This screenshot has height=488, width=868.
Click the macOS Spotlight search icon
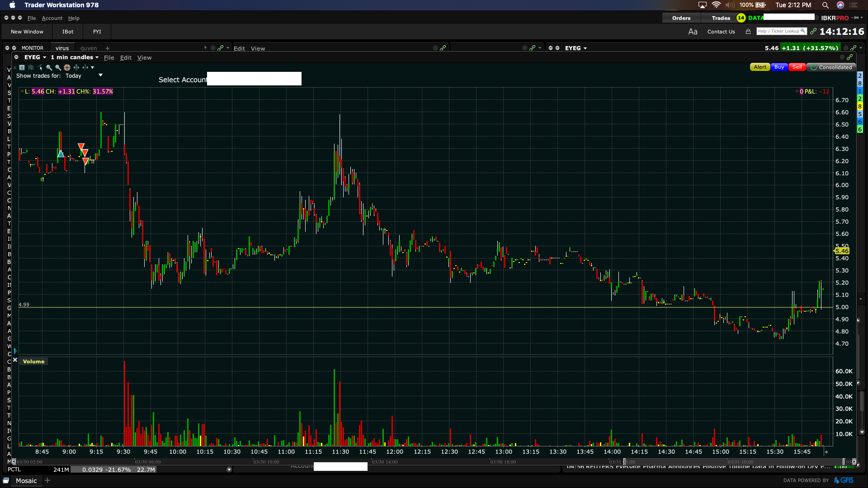(x=825, y=5)
